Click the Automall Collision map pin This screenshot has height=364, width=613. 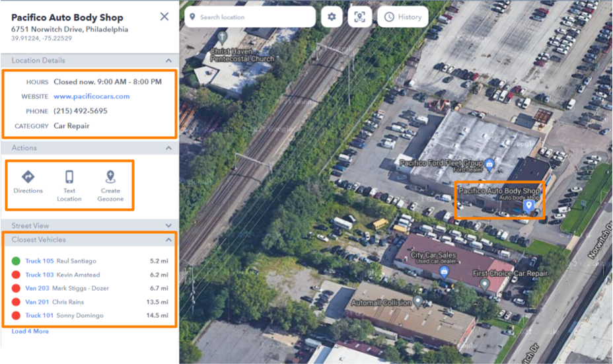(x=418, y=302)
